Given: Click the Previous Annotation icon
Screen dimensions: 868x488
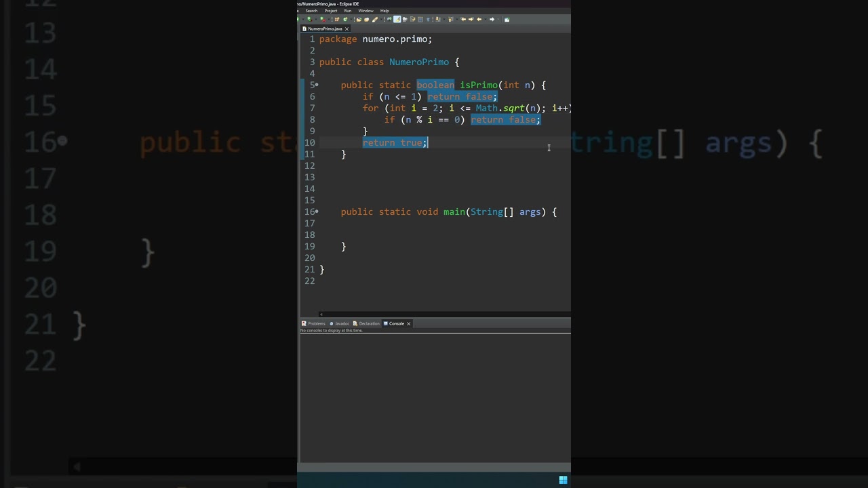Looking at the screenshot, I should pos(450,20).
